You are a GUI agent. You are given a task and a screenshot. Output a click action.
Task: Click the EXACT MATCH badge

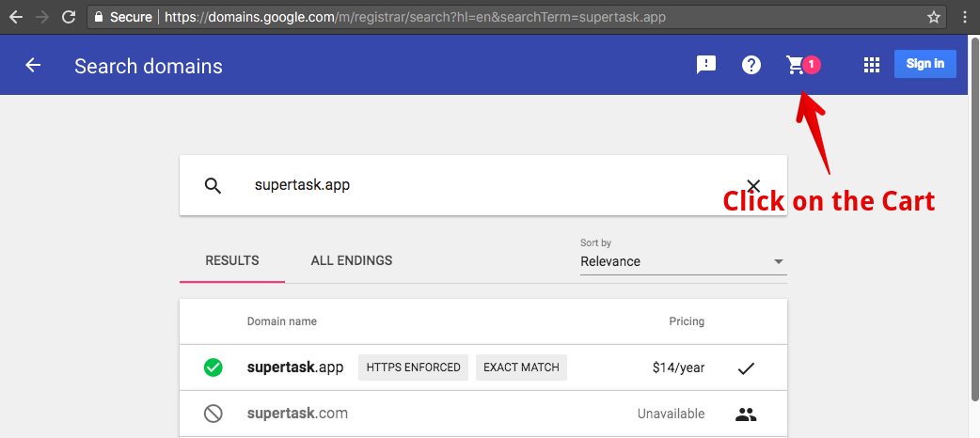coord(521,368)
